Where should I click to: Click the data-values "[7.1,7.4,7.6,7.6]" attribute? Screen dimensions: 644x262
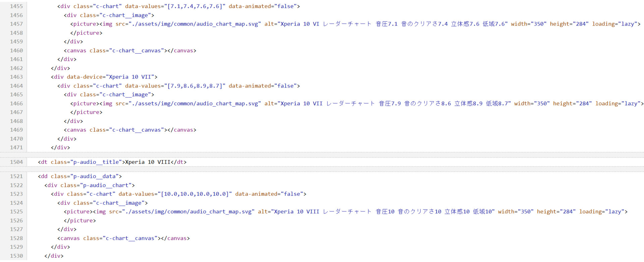pos(175,6)
